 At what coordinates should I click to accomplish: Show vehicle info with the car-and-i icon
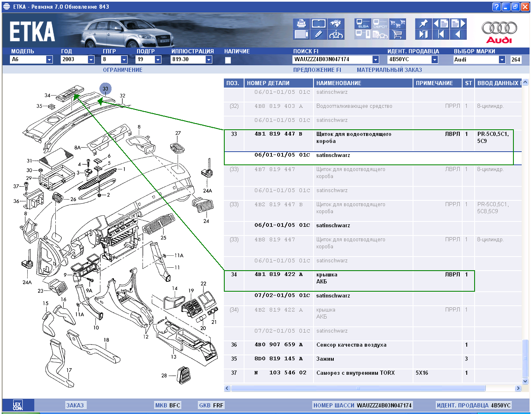[x=336, y=34]
